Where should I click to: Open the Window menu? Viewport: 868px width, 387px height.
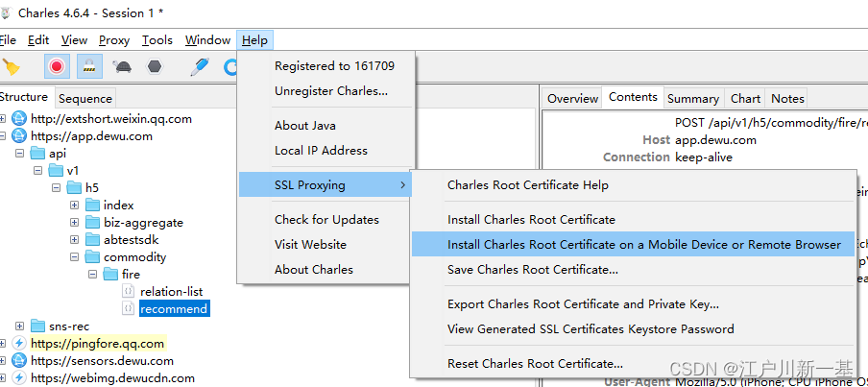tap(207, 40)
